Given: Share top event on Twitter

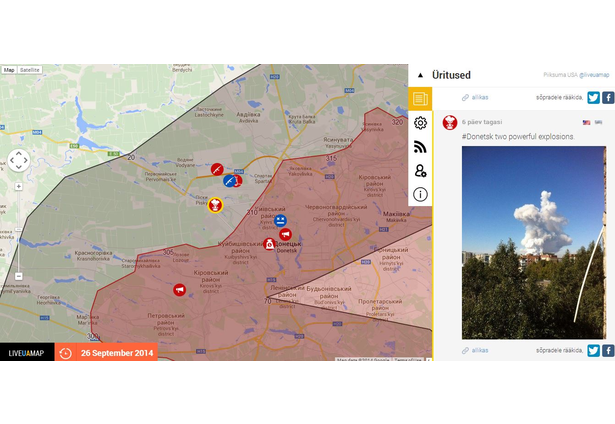Looking at the screenshot, I should click(593, 97).
